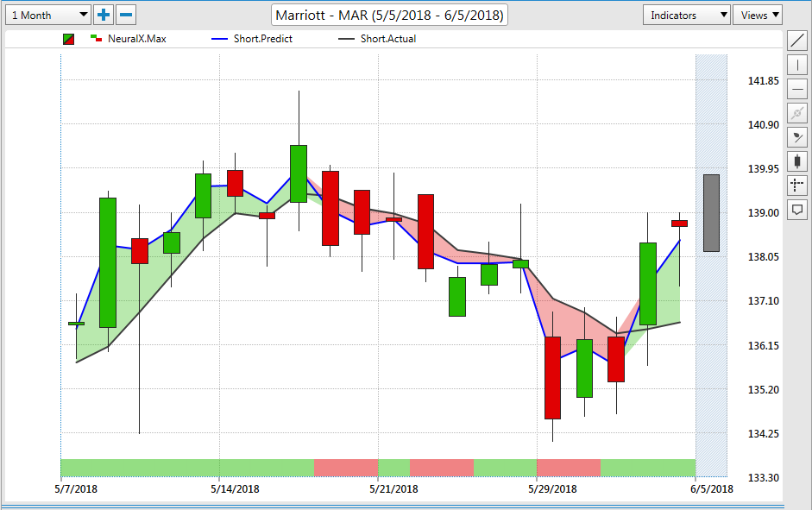Select the vertical line tool
The image size is (812, 510).
[x=796, y=65]
